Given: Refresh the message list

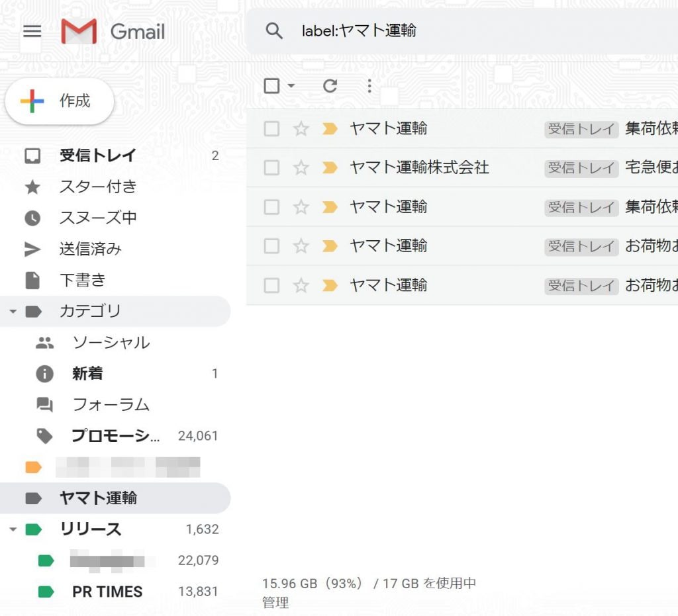Looking at the screenshot, I should [x=330, y=86].
